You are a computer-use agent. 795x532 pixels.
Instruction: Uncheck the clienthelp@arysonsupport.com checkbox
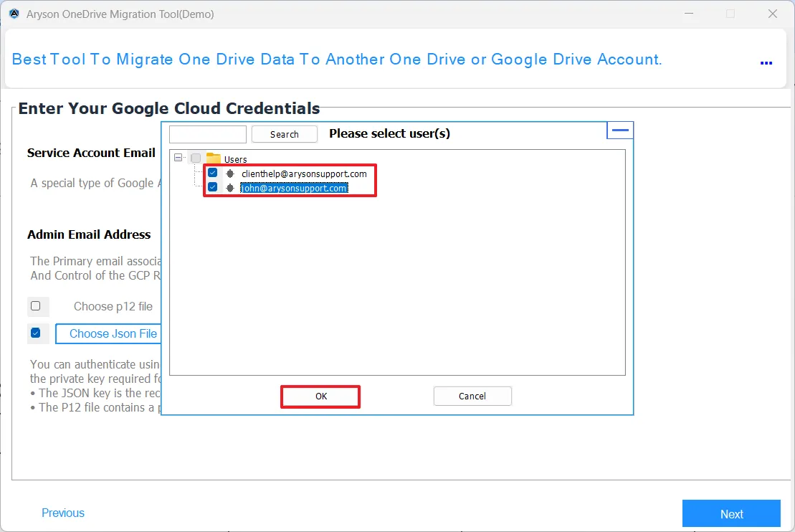pyautogui.click(x=212, y=173)
